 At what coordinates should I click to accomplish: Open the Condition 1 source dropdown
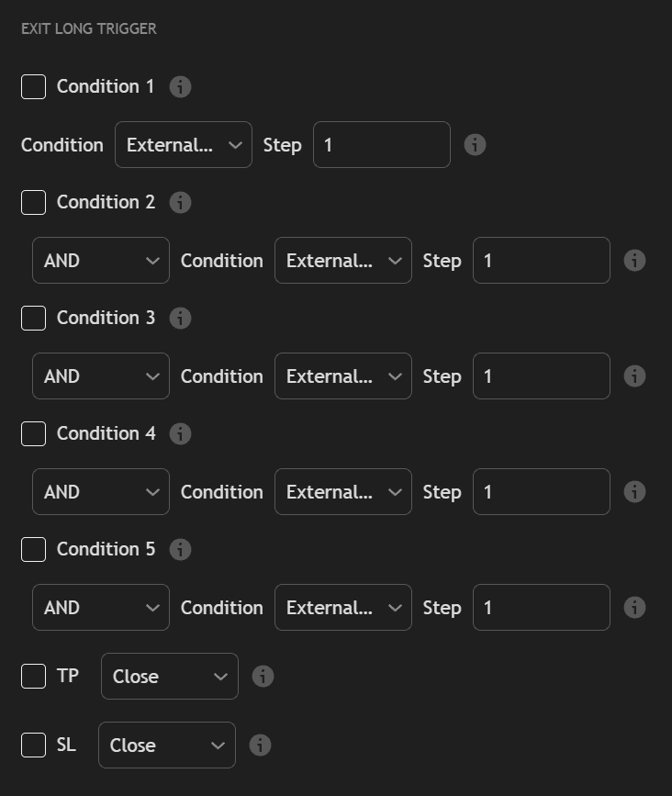click(x=184, y=144)
